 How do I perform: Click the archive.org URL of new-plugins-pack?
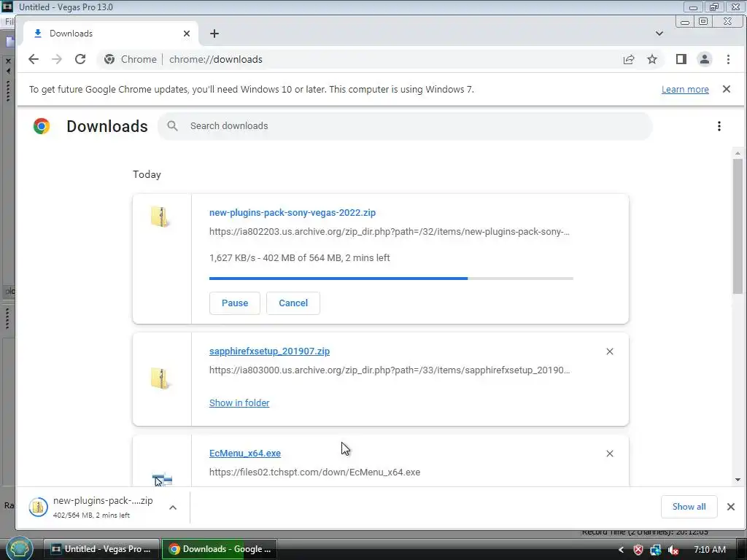pos(390,232)
